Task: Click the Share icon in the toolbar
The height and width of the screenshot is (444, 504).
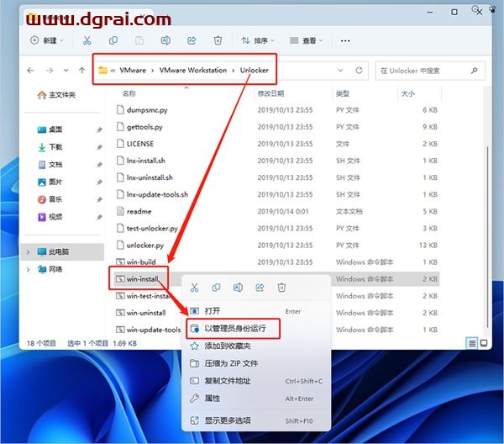Action: [192, 40]
